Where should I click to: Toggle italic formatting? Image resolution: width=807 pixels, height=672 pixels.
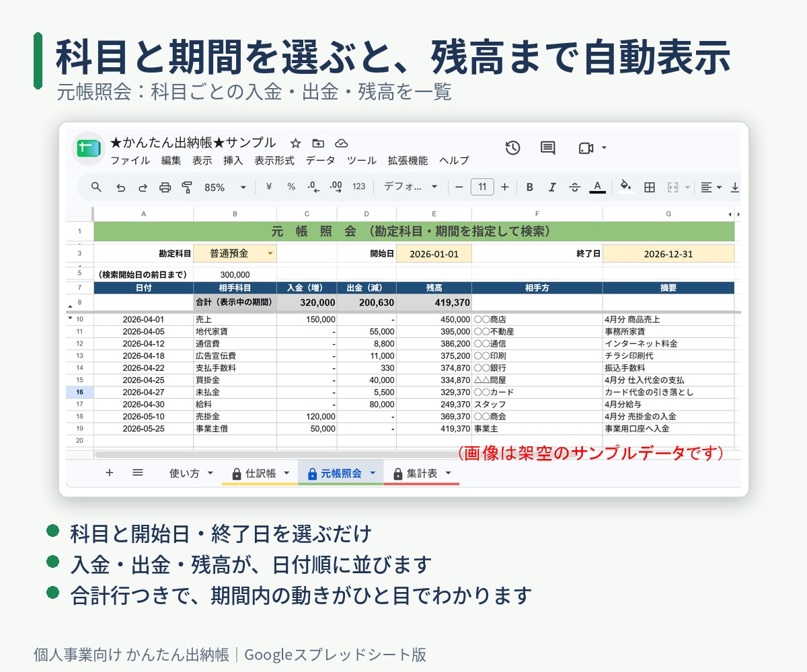[x=552, y=187]
